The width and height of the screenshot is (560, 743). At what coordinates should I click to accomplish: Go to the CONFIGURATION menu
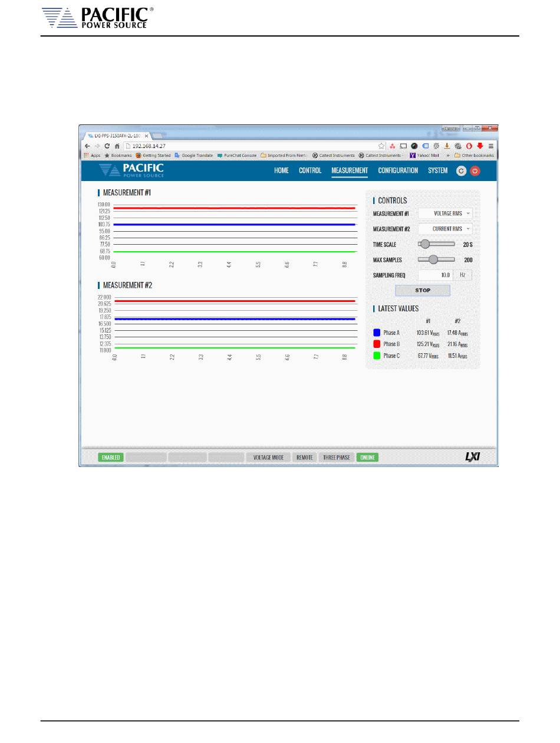click(x=398, y=171)
